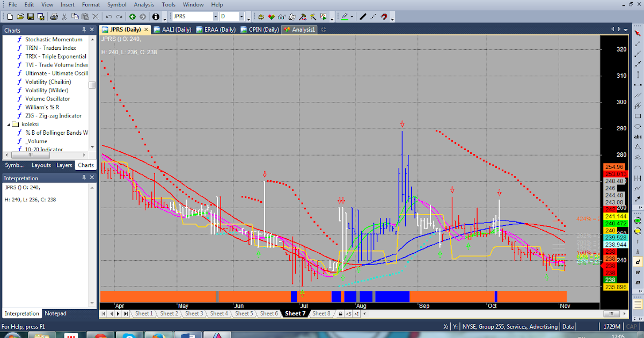
Task: Select Stochastic Momentum indicator
Action: [x=54, y=39]
